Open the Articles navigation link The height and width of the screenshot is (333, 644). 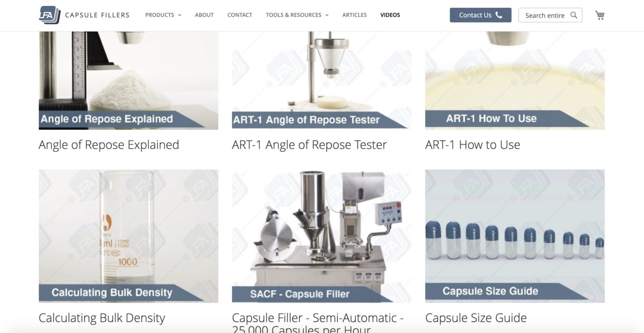coord(354,15)
